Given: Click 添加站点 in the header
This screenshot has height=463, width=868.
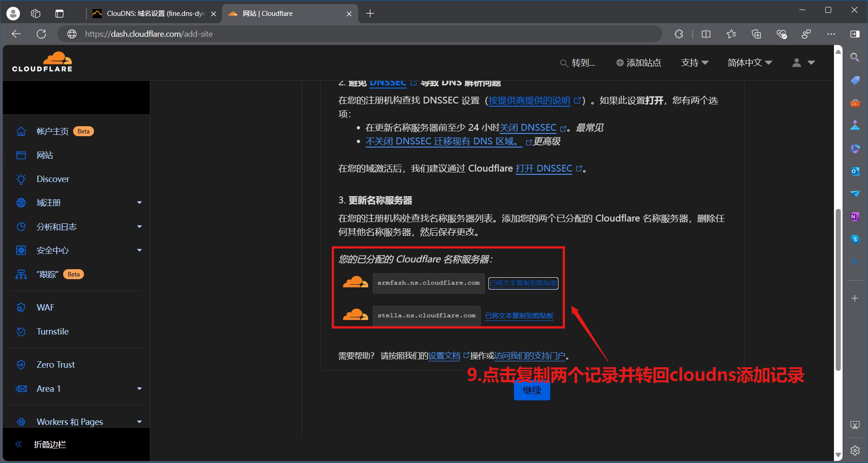Looking at the screenshot, I should click(x=638, y=63).
